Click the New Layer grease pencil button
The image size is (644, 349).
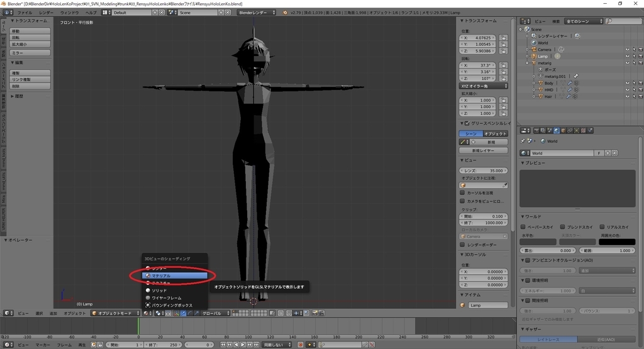coord(484,151)
